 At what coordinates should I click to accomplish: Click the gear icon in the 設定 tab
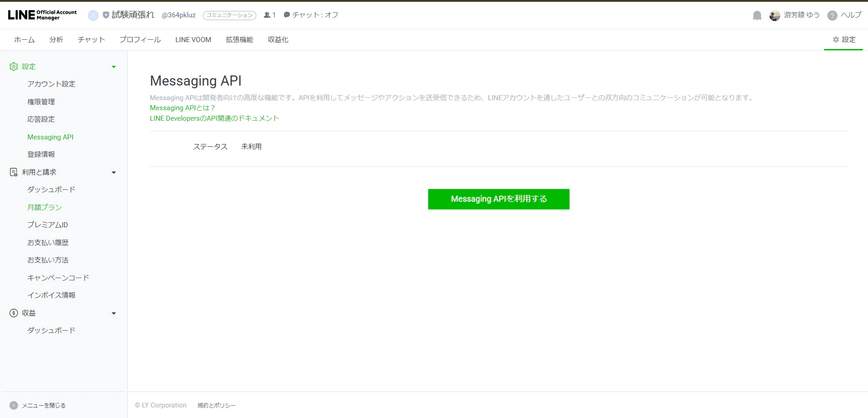click(x=836, y=40)
